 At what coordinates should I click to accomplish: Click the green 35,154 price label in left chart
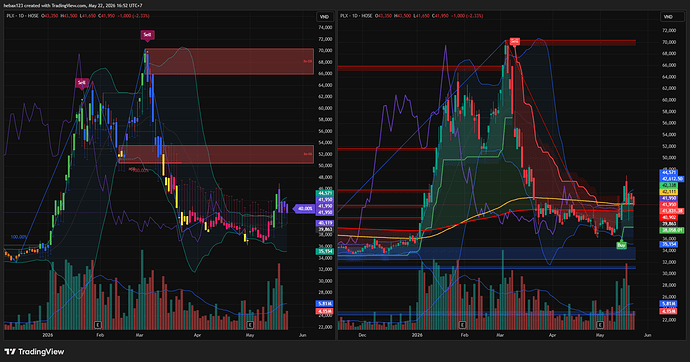(x=325, y=252)
